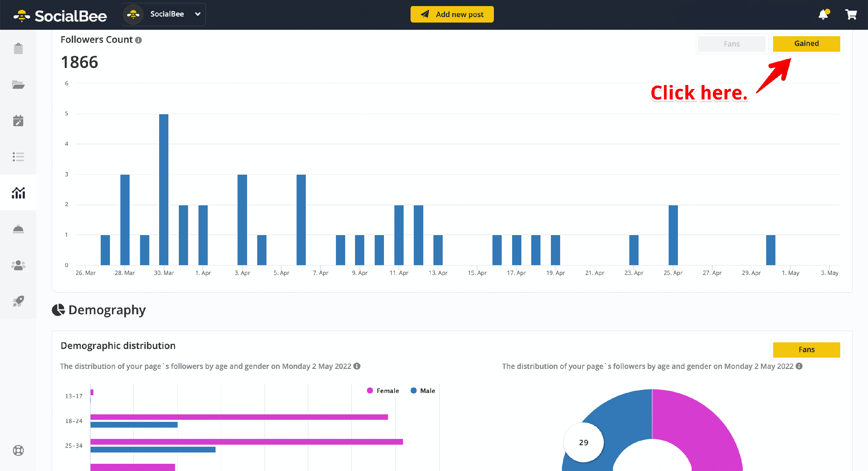Click the 1866 followers count value
Image resolution: width=868 pixels, height=471 pixels.
80,62
